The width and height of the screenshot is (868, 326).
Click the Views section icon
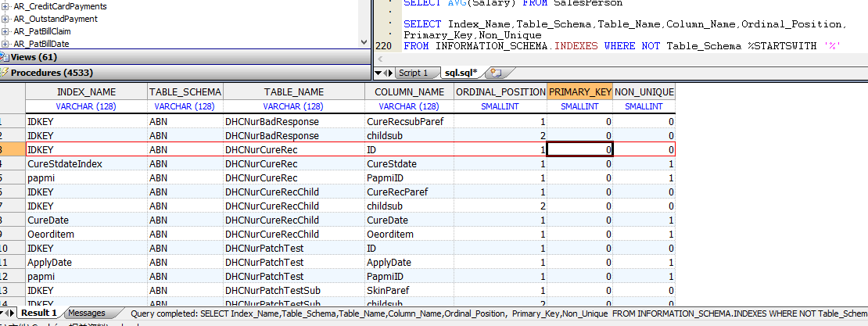(5, 57)
